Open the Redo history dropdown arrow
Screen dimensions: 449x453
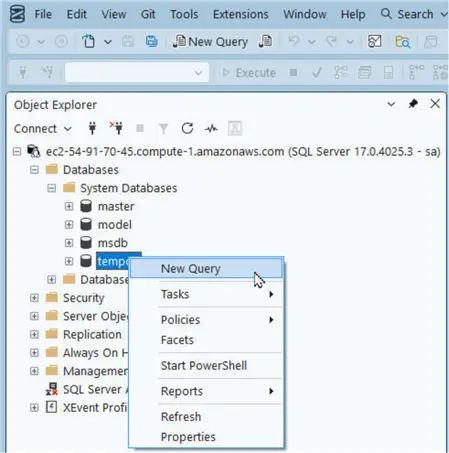350,42
